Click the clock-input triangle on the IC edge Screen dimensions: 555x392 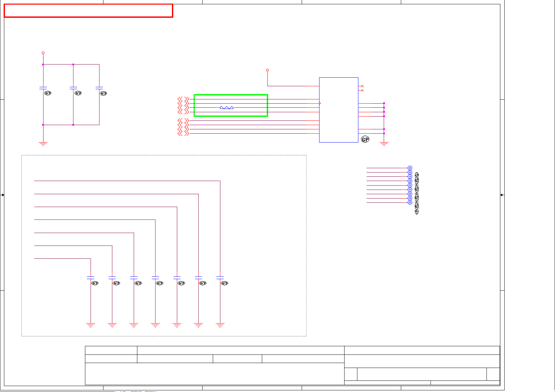tap(320, 103)
